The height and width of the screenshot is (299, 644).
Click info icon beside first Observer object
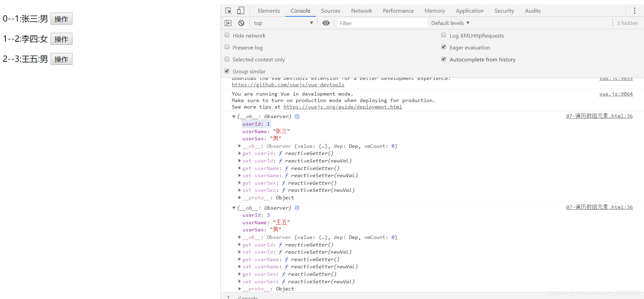pyautogui.click(x=297, y=116)
